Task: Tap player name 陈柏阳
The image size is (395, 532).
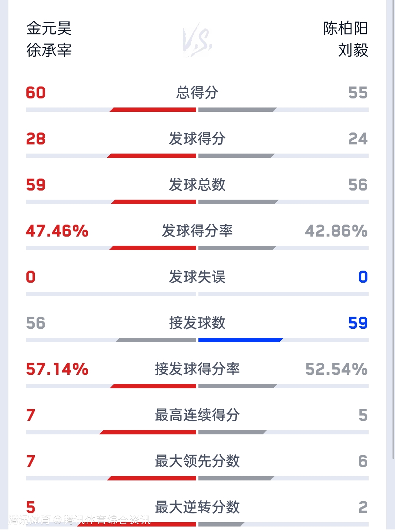Action: [x=345, y=29]
